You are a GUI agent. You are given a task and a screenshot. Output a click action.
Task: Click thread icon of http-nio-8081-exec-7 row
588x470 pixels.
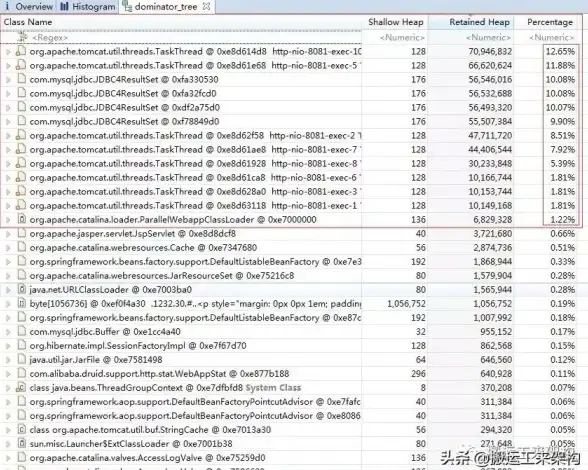pos(21,149)
